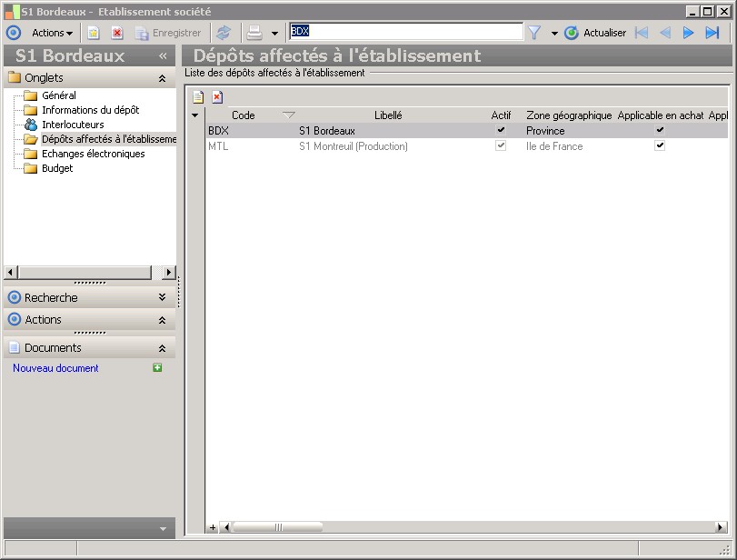The image size is (737, 560).
Task: Go to the first record
Action: point(641,33)
